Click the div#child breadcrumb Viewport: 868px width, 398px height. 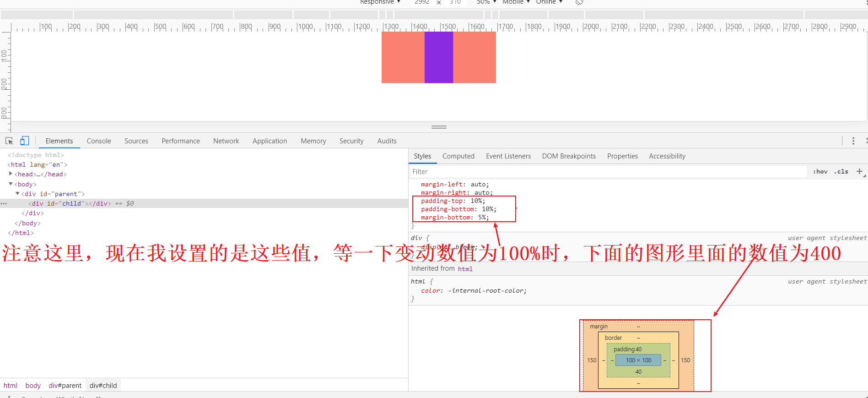[x=103, y=386]
